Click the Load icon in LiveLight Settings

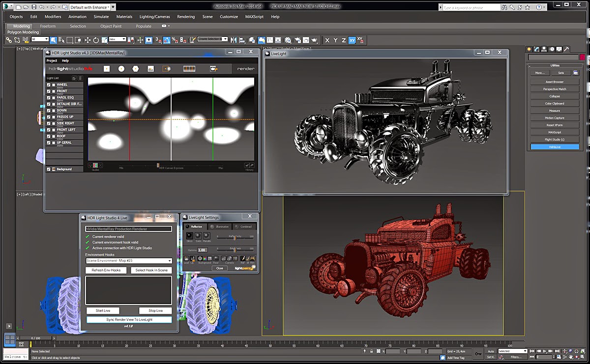[x=186, y=258]
